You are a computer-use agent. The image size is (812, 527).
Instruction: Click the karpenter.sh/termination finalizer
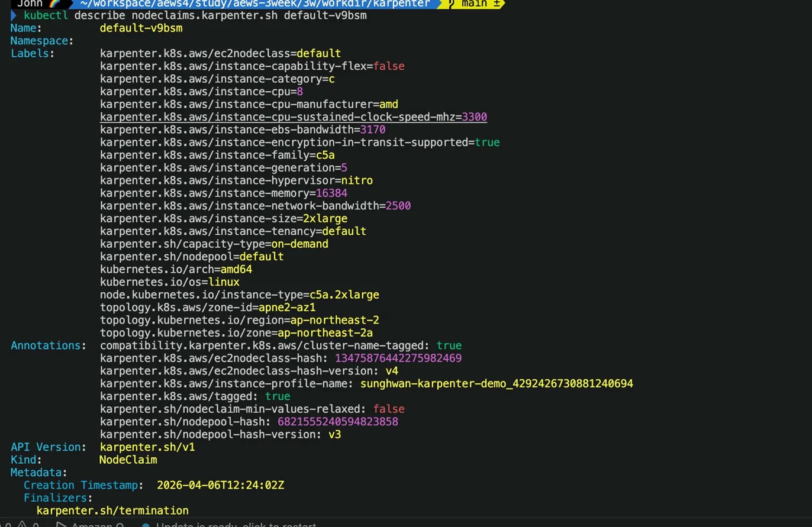click(112, 510)
